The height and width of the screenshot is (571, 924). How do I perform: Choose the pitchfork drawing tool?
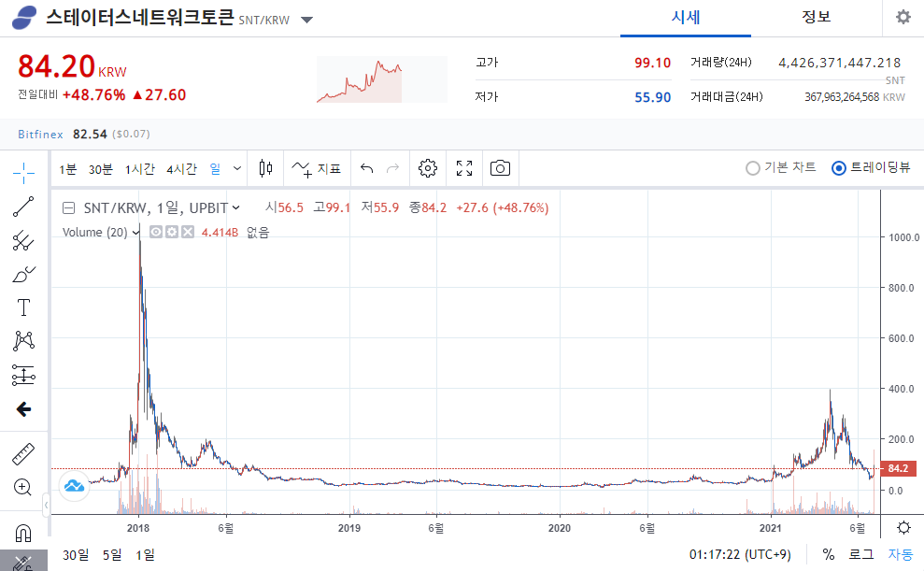pyautogui.click(x=23, y=240)
